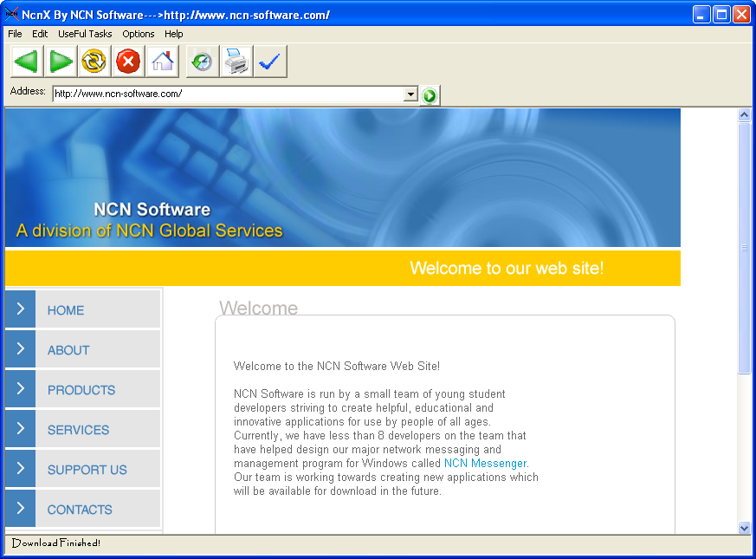The width and height of the screenshot is (756, 559).
Task: Close the NcnX window
Action: coord(741,15)
